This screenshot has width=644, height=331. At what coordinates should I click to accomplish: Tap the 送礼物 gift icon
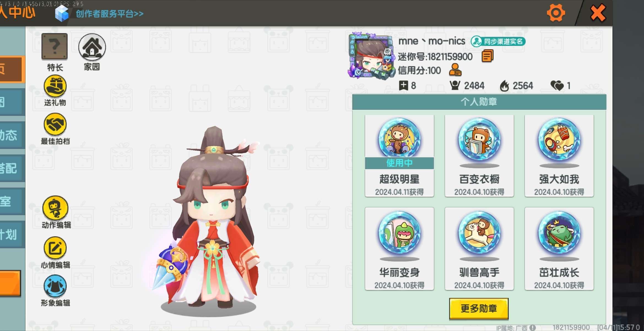(55, 86)
